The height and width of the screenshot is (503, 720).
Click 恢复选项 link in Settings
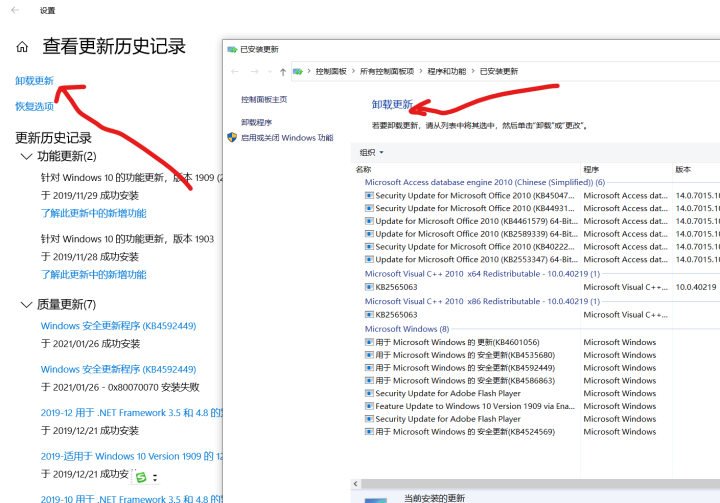[34, 107]
